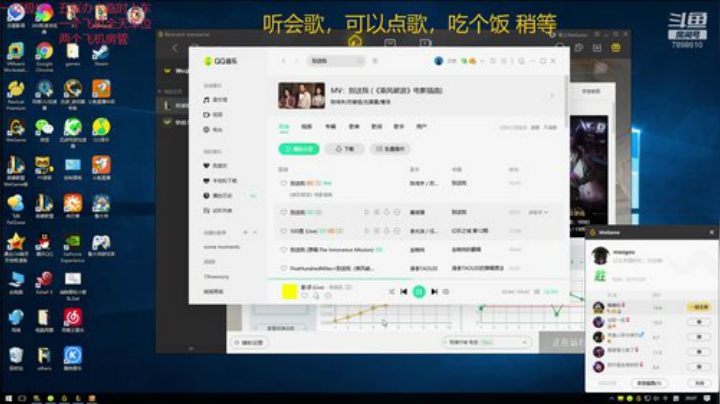
Task: Download the 500里 (Live) song
Action: coord(387,231)
